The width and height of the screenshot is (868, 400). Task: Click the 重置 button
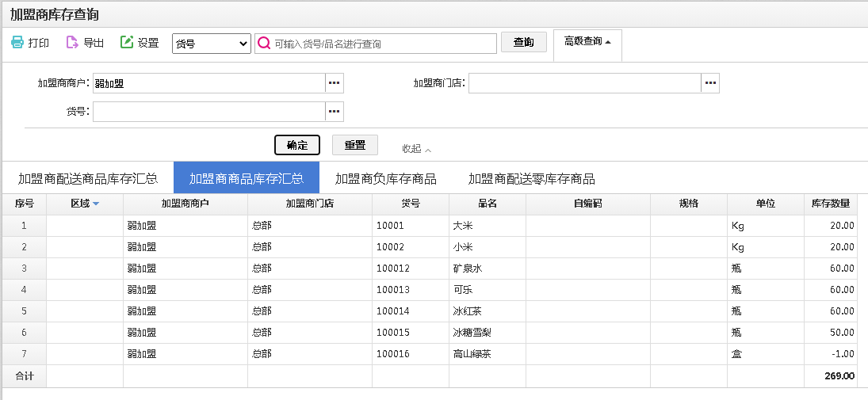(x=355, y=145)
